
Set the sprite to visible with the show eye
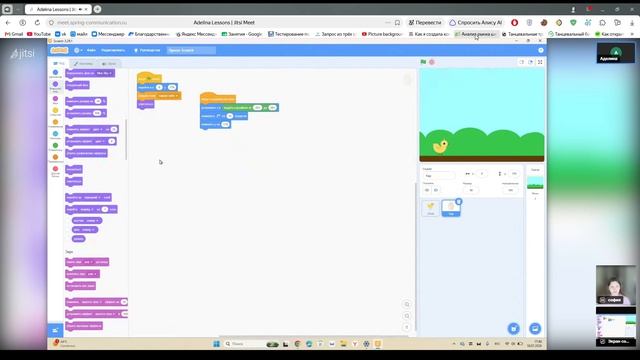tap(427, 190)
